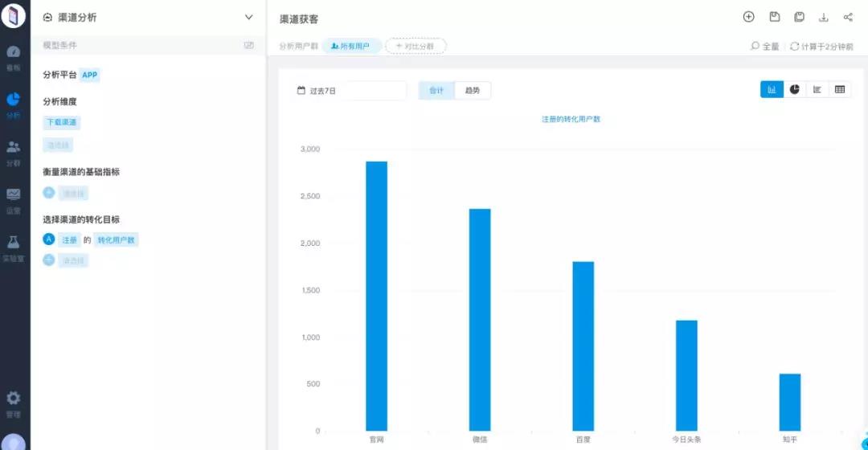Click the 微信 bar in the chart
Viewport: 868px width, 450px height.
pyautogui.click(x=480, y=320)
